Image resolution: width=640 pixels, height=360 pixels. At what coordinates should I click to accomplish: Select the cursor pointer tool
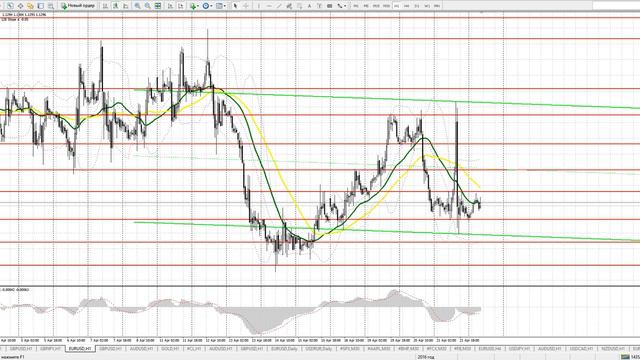point(235,6)
